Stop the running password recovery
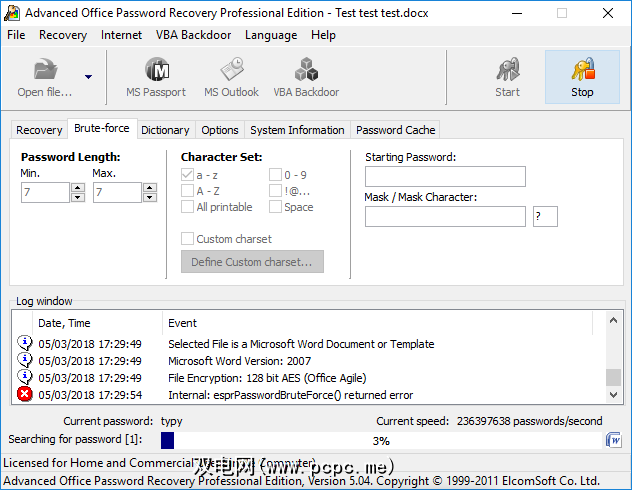The height and width of the screenshot is (490, 632). tap(582, 77)
